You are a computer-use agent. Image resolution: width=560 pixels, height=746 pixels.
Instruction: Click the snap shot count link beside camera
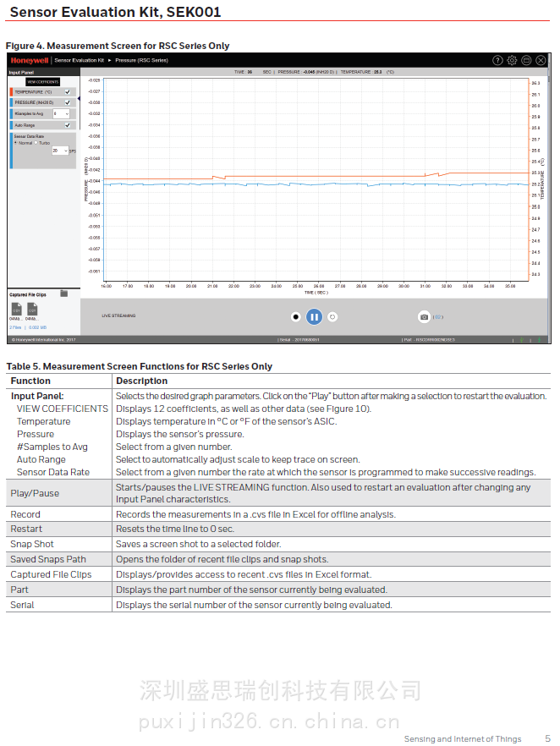(438, 317)
